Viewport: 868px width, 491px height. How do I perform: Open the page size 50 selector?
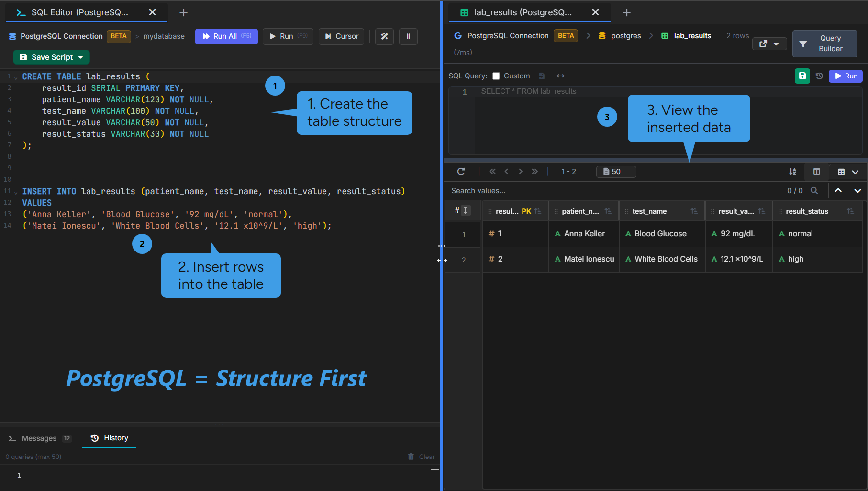coord(616,172)
